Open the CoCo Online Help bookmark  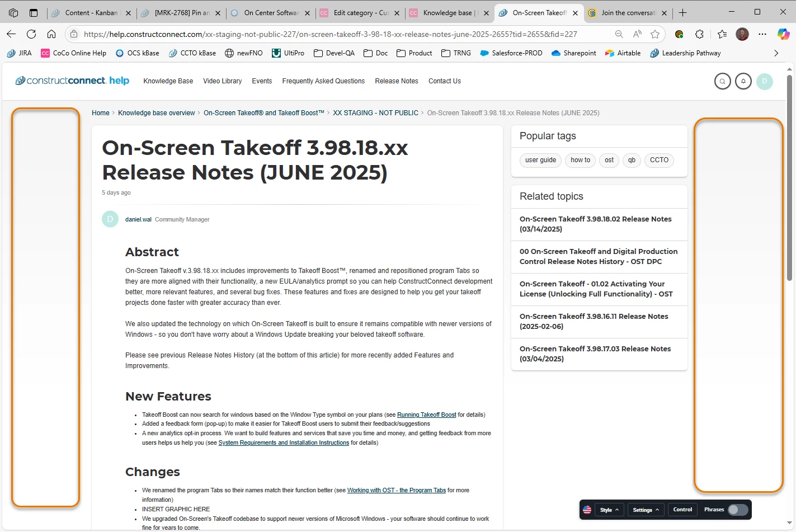tap(73, 53)
